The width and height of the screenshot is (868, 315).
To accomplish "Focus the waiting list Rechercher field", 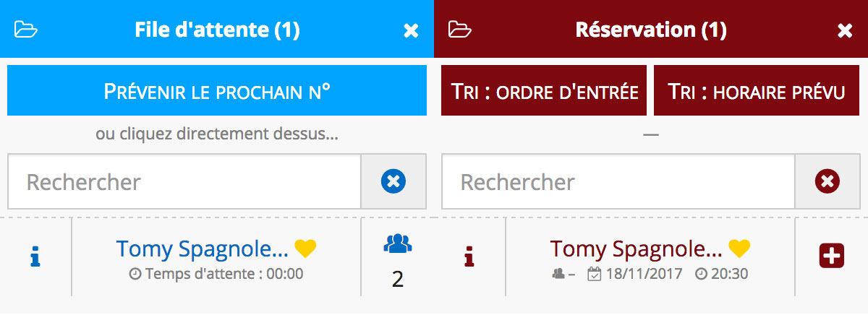I will click(184, 181).
